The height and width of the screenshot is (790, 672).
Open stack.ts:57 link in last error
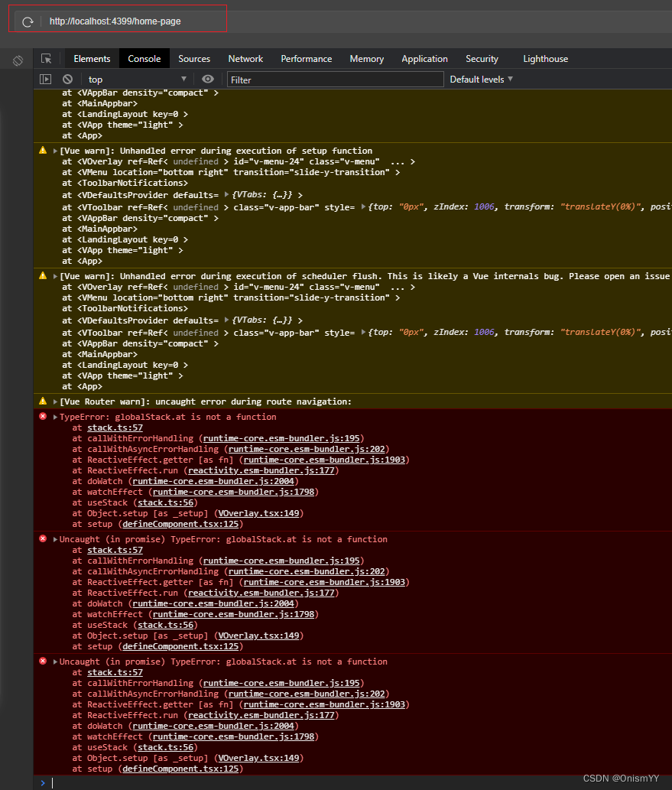pyautogui.click(x=115, y=672)
